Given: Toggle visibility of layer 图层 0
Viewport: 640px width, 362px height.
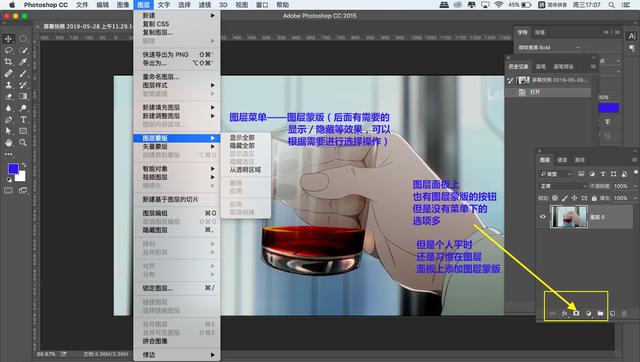Looking at the screenshot, I should [543, 217].
